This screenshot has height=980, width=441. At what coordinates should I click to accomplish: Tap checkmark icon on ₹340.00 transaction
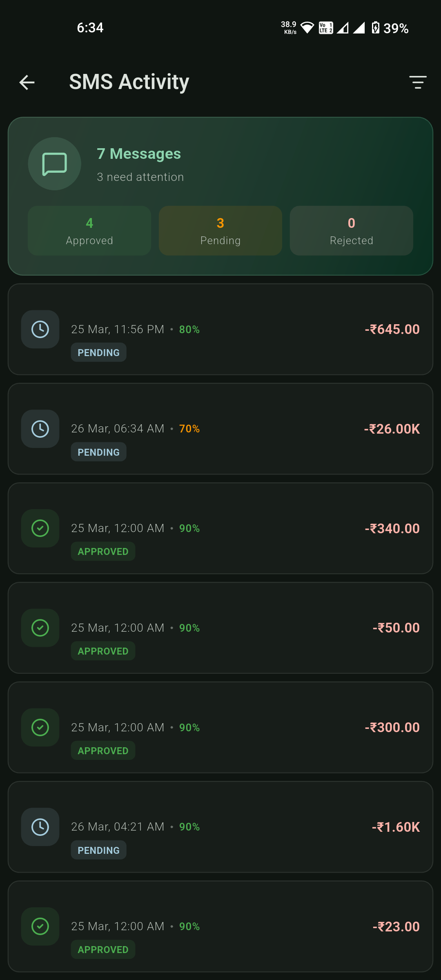40,528
